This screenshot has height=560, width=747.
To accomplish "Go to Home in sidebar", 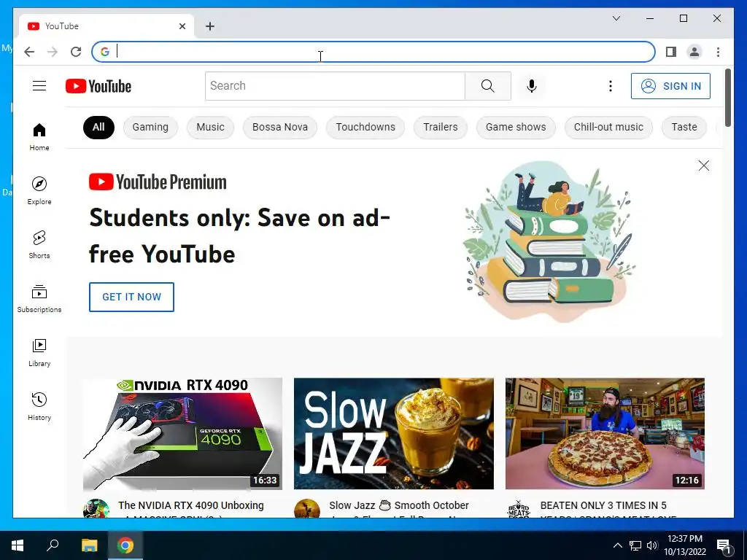I will coord(39,136).
